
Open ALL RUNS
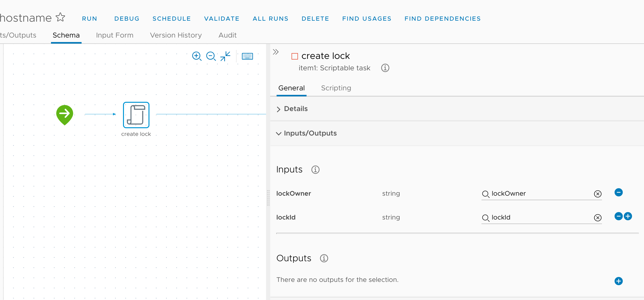(x=271, y=19)
